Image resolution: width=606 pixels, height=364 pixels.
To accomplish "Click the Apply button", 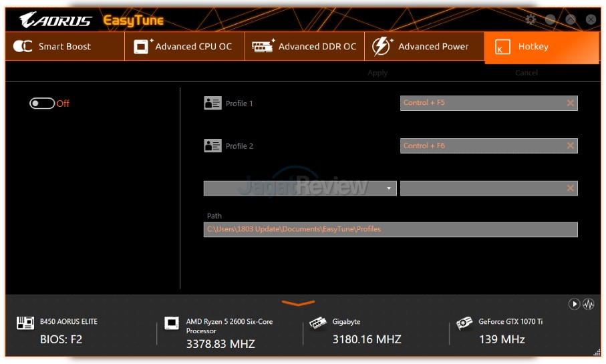I will pos(377,73).
